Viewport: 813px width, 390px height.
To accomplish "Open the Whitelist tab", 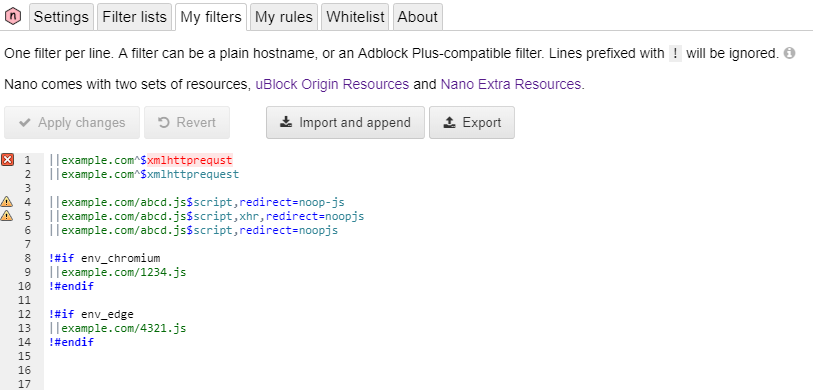I will [x=355, y=17].
